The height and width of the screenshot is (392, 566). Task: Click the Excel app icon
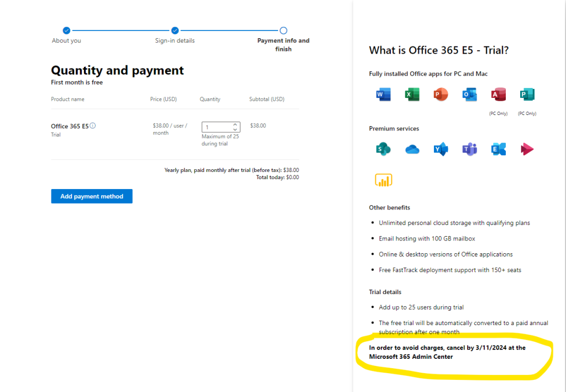pos(412,95)
